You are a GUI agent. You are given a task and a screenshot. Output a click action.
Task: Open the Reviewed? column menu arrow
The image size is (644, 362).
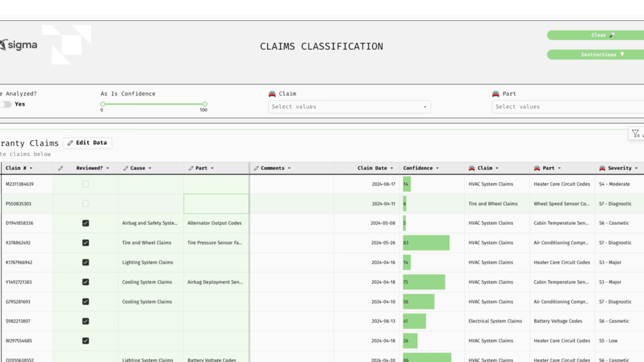pyautogui.click(x=108, y=168)
